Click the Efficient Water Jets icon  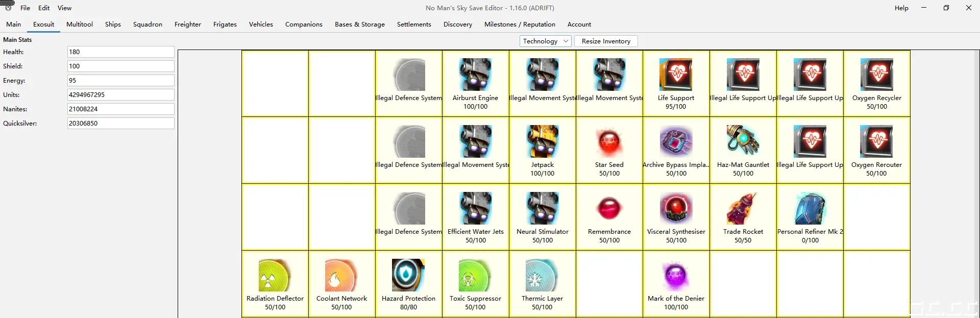475,208
